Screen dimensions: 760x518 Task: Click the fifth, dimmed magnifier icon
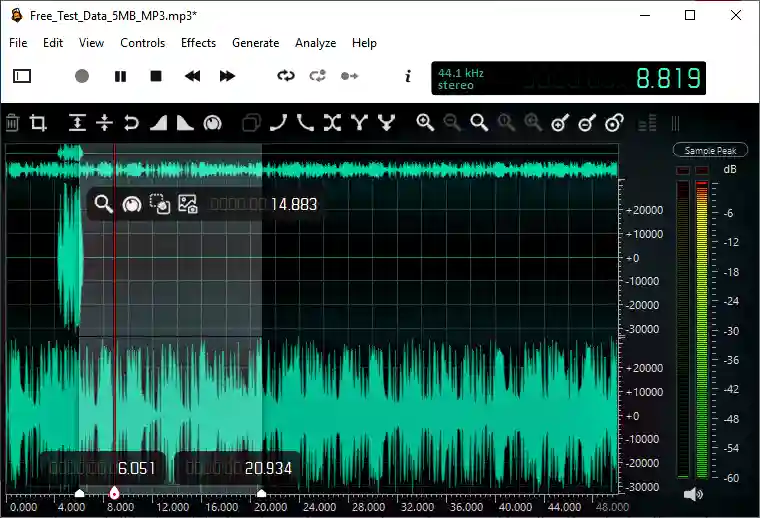(x=533, y=123)
